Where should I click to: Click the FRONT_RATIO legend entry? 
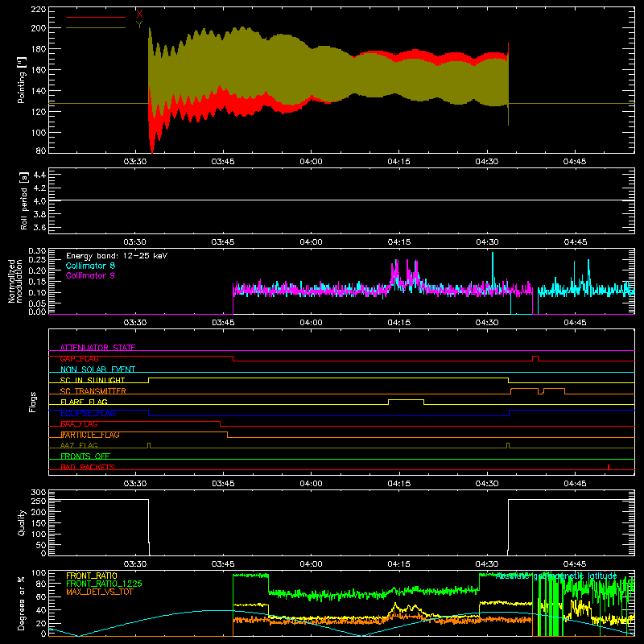[x=92, y=576]
